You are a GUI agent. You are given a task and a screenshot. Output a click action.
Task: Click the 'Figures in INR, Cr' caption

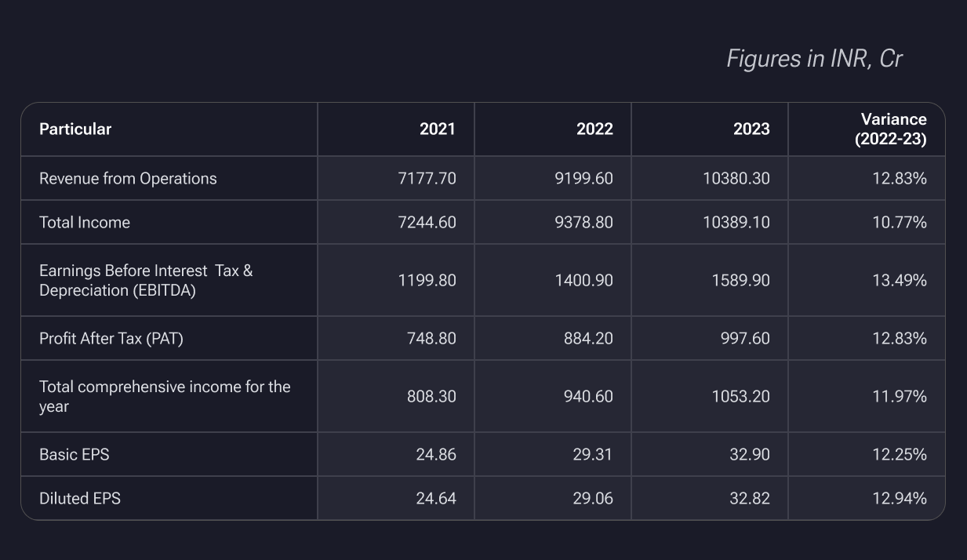click(x=814, y=59)
